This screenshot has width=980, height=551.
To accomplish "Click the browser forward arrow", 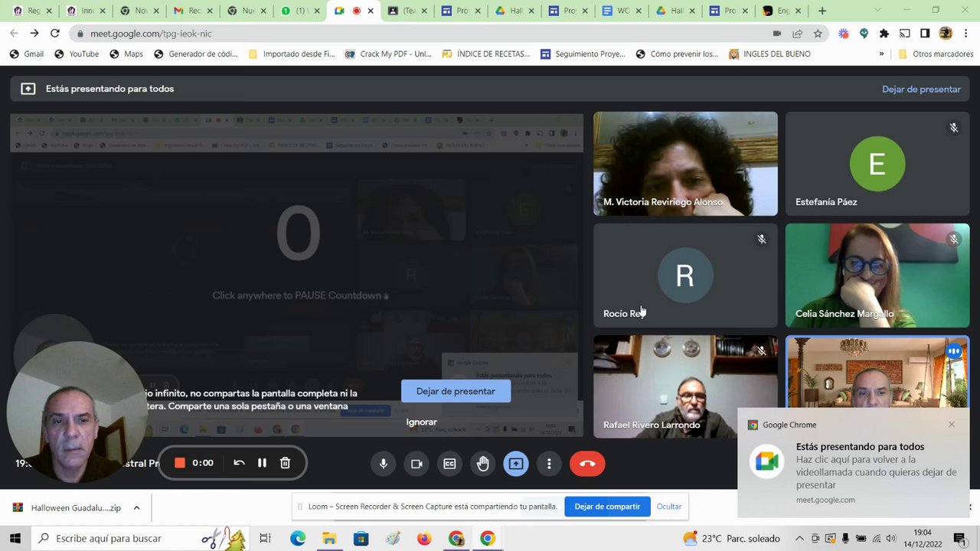I will coord(34,34).
